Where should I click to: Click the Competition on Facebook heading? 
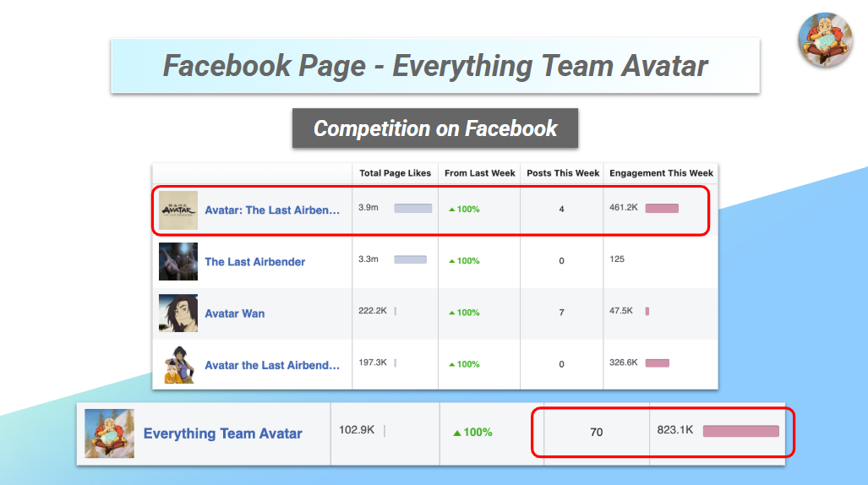(x=435, y=128)
